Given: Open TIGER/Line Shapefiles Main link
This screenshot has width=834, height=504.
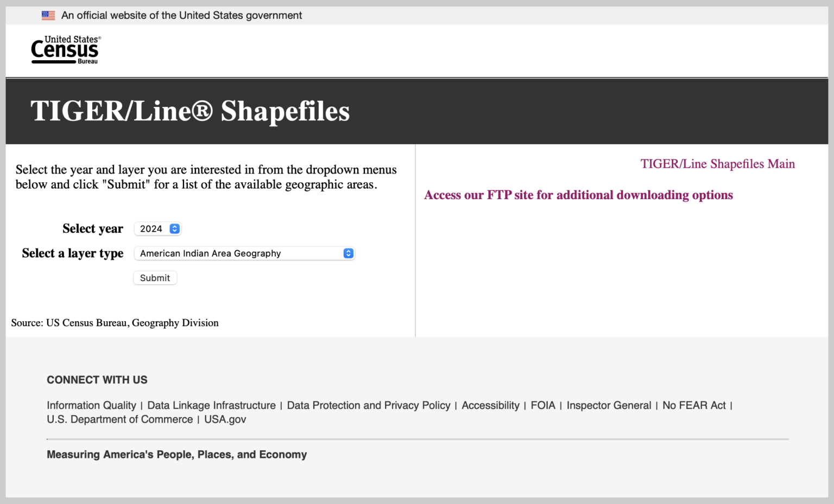Looking at the screenshot, I should click(x=717, y=164).
